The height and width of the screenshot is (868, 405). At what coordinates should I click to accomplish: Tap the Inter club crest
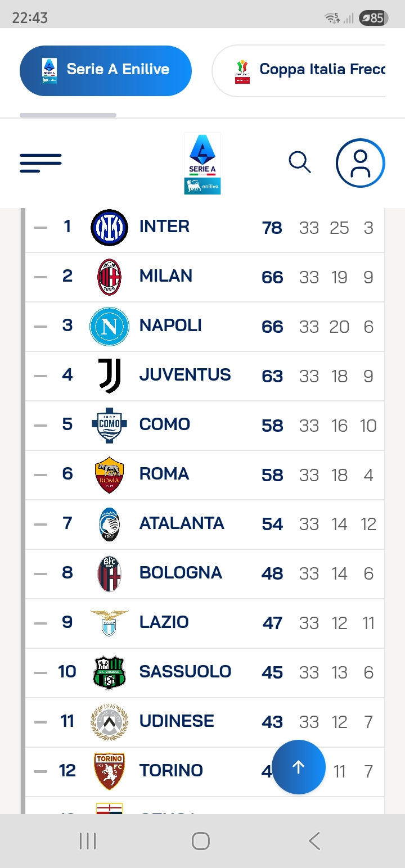pos(109,228)
